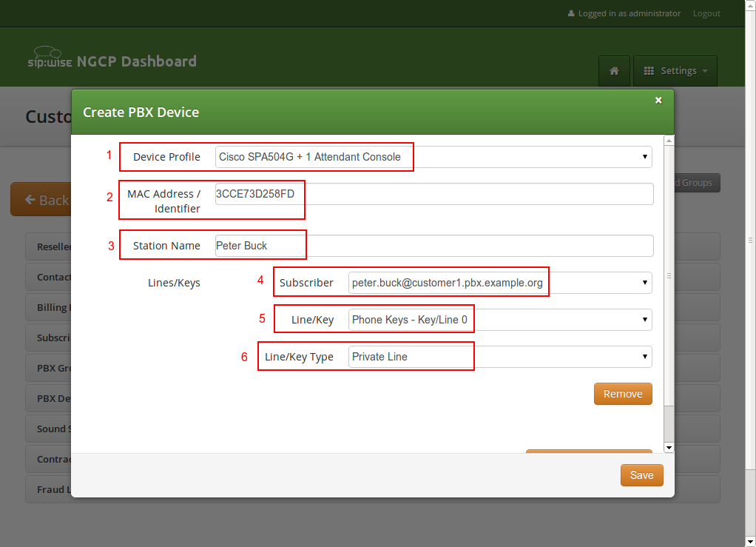This screenshot has height=547, width=756.
Task: Click the home icon button
Action: (x=614, y=71)
